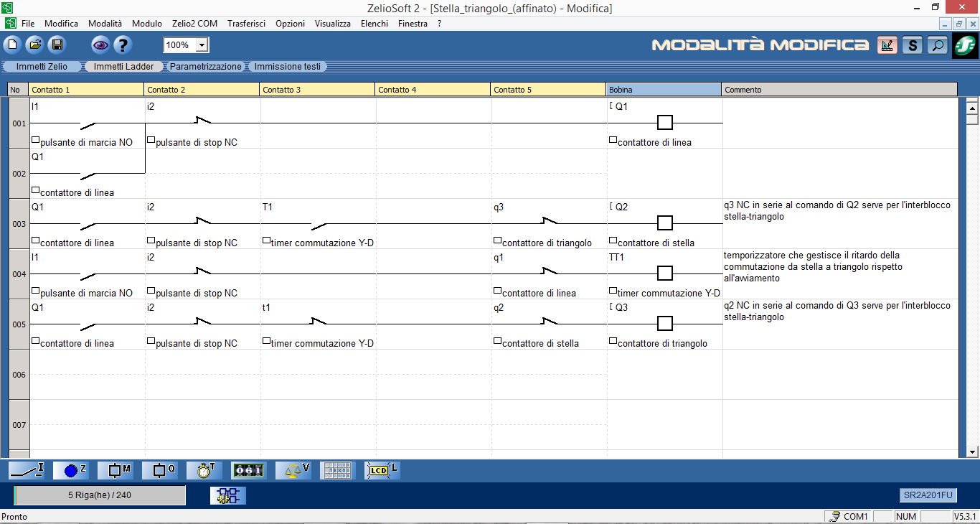This screenshot has height=524, width=980.
Task: Switch to the Parametrizzazione tab
Action: [205, 67]
